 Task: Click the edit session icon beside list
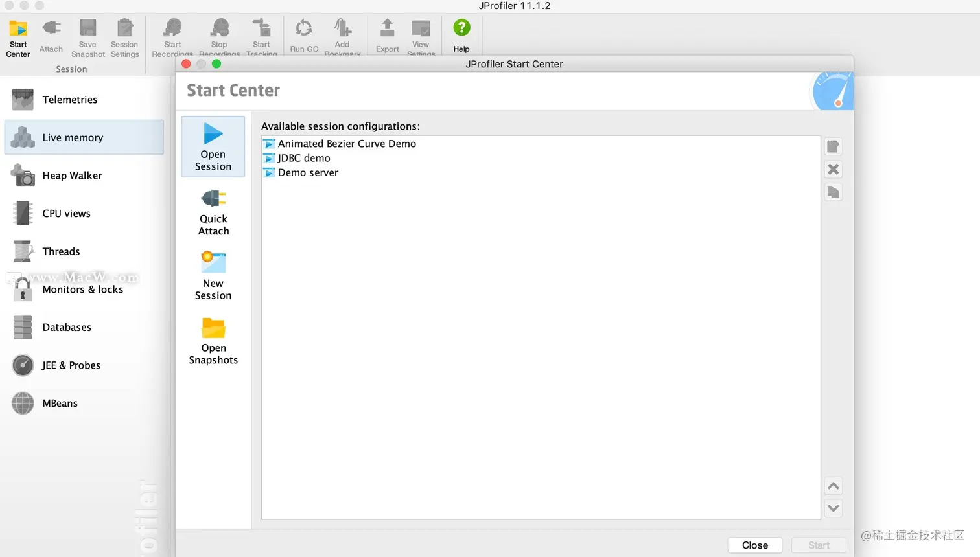point(834,146)
